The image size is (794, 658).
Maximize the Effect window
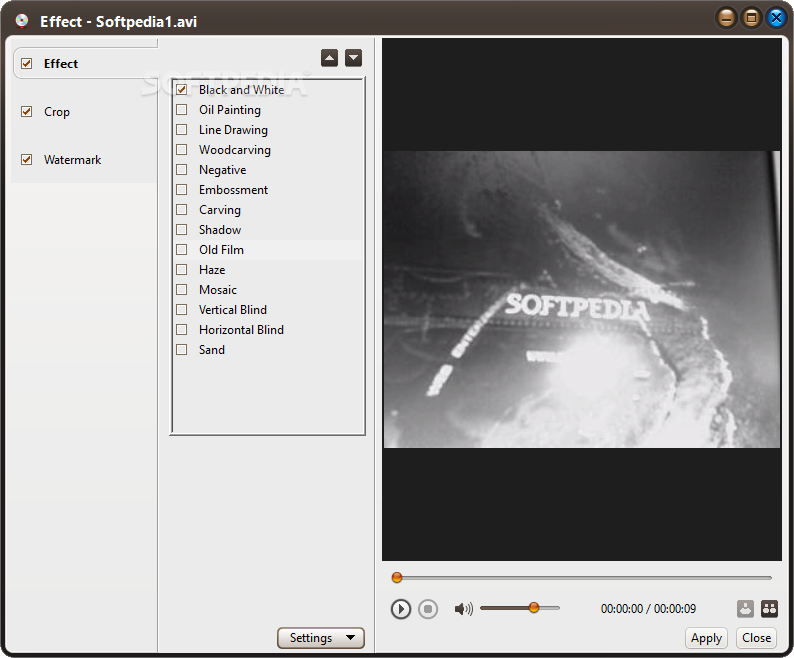pos(751,19)
